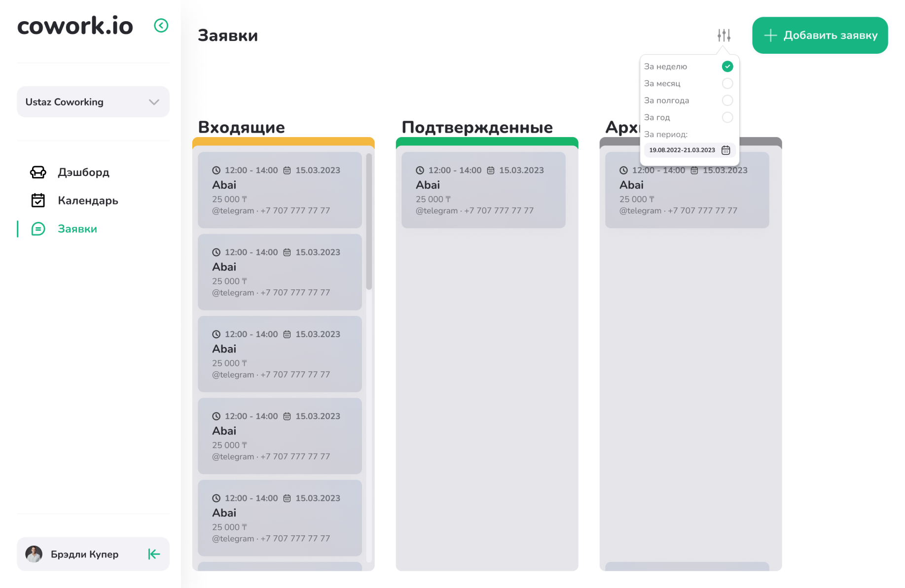Viewport: 905px width, 588px height.
Task: Click the date range input field
Action: click(682, 150)
